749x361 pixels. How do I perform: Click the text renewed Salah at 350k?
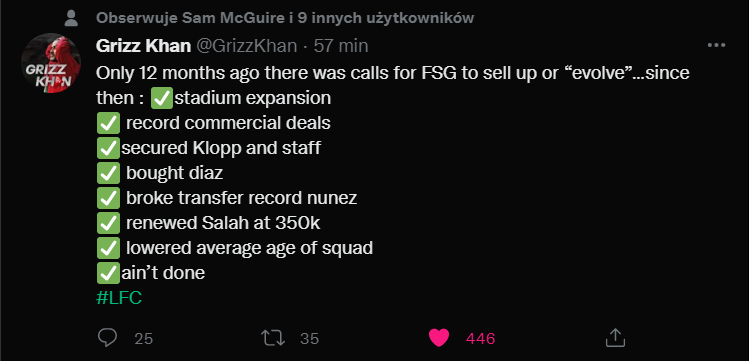pos(223,223)
